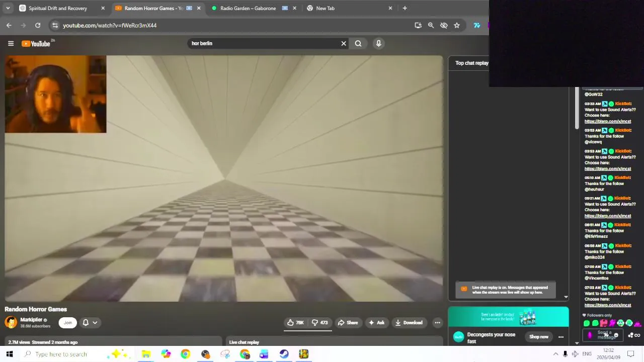Start search with voice microphone
The width and height of the screenshot is (644, 362).
click(379, 43)
